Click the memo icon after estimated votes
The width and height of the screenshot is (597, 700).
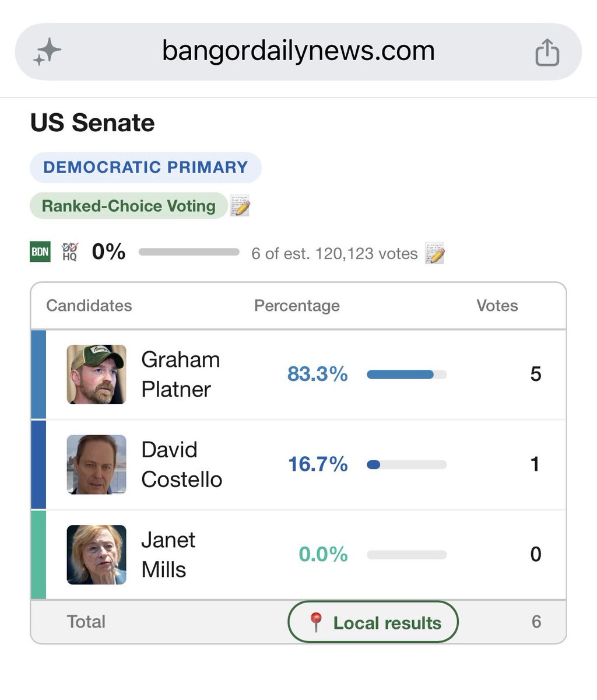435,253
